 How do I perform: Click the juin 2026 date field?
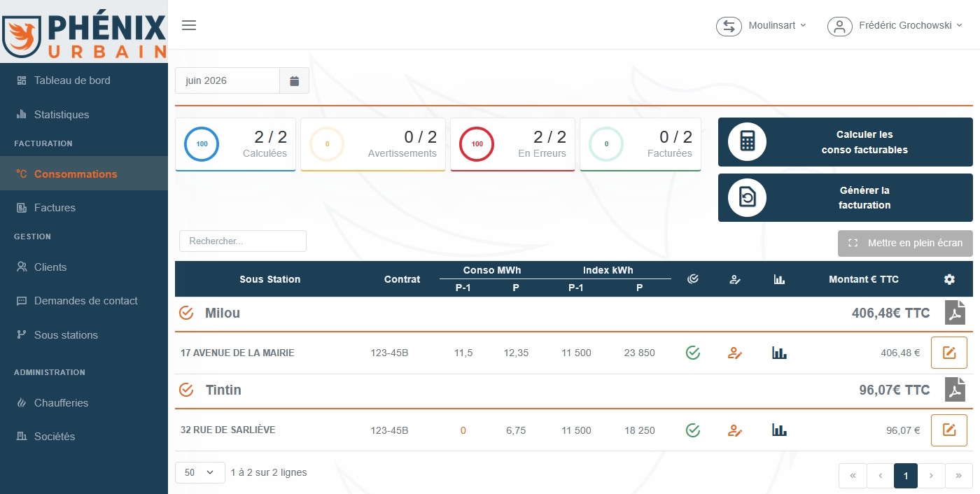click(x=227, y=80)
